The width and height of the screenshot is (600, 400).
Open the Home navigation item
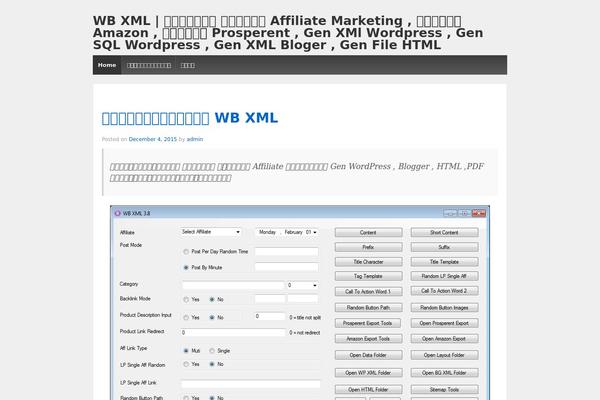pos(107,65)
